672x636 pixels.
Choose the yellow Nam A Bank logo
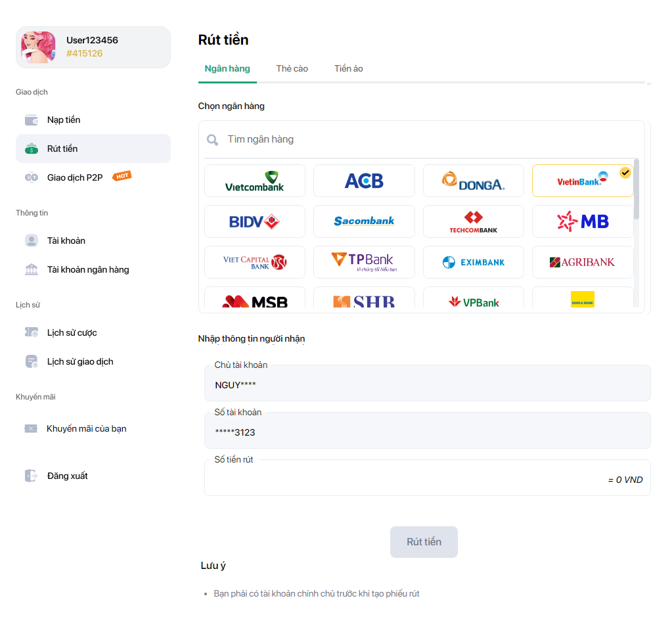583,298
